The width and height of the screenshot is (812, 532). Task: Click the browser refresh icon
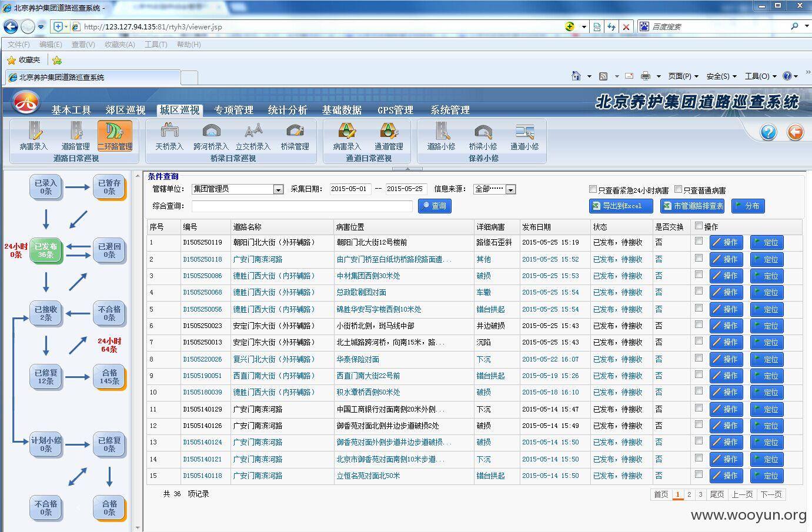pos(611,26)
